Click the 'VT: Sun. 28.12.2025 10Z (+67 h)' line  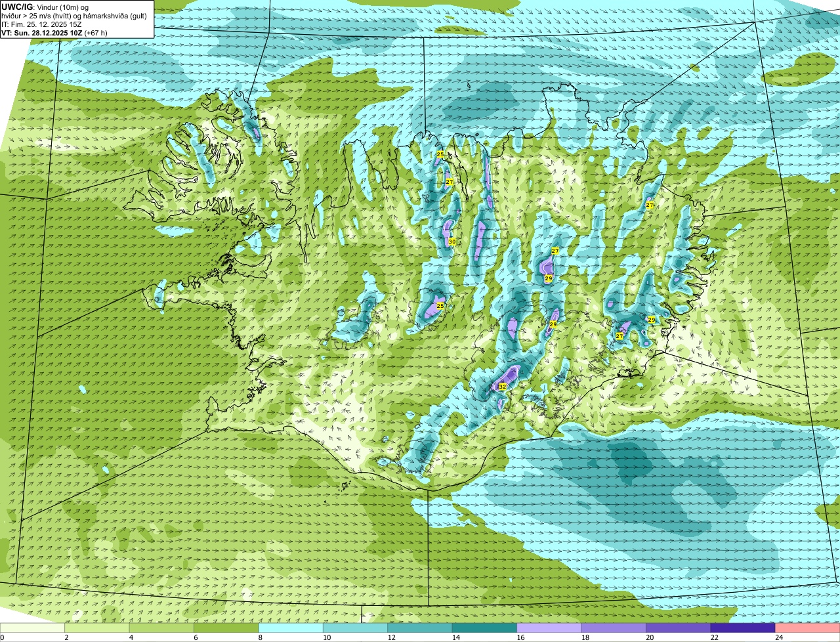pos(54,32)
